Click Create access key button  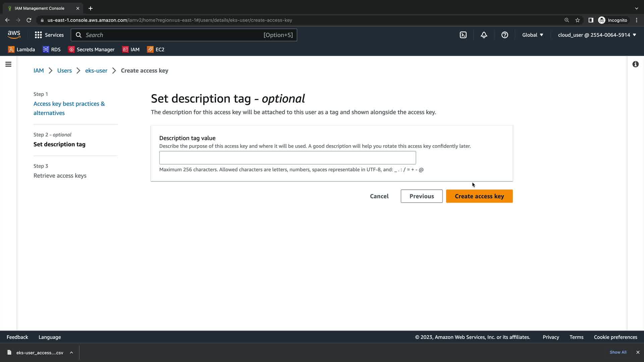pyautogui.click(x=479, y=196)
